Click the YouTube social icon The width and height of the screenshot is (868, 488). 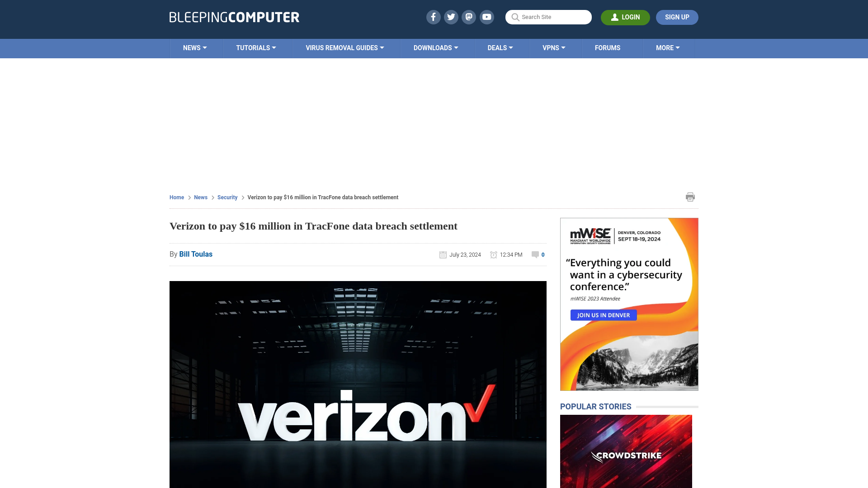pos(486,17)
